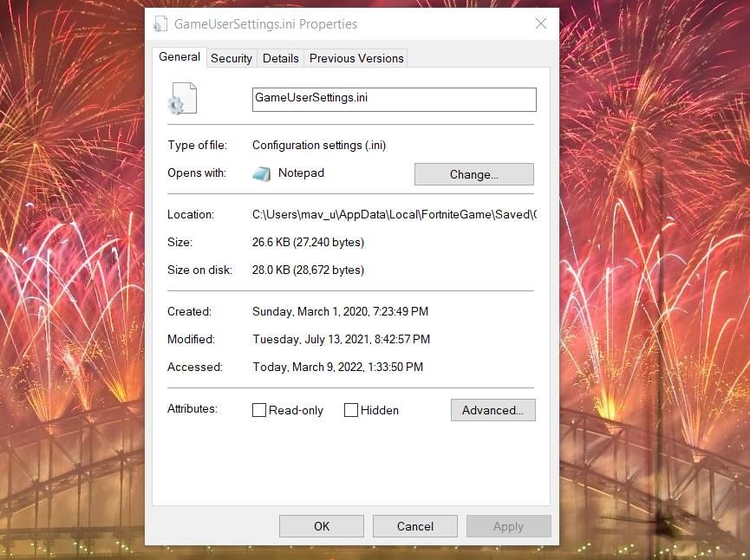Open the Details tab
The height and width of the screenshot is (560, 750).
pyautogui.click(x=281, y=58)
